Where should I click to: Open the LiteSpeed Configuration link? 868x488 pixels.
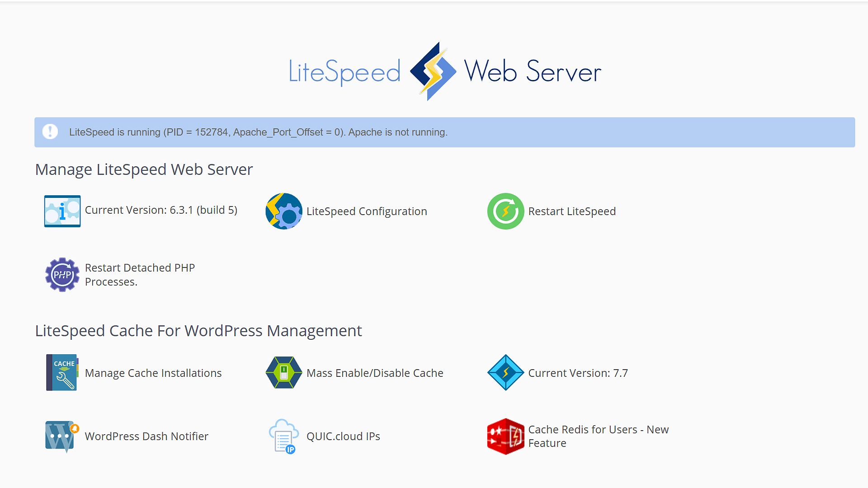click(x=367, y=211)
